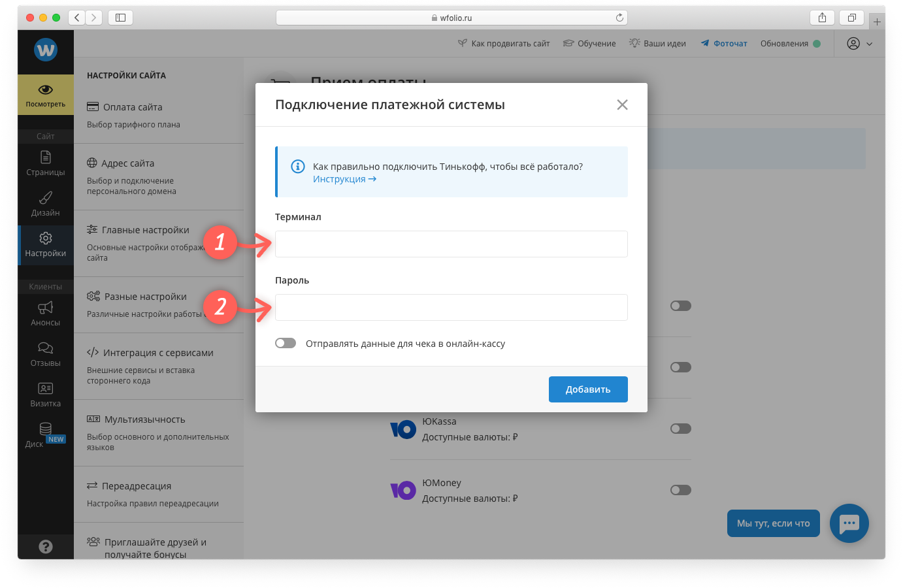The width and height of the screenshot is (903, 588).
Task: Open the Инструкция link
Action: 344,179
